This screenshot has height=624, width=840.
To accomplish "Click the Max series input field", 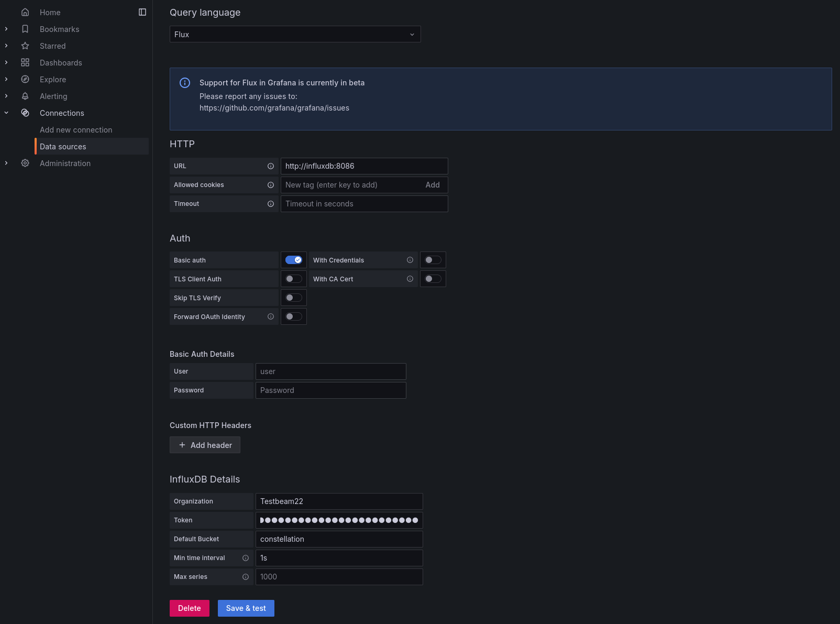I will point(339,577).
